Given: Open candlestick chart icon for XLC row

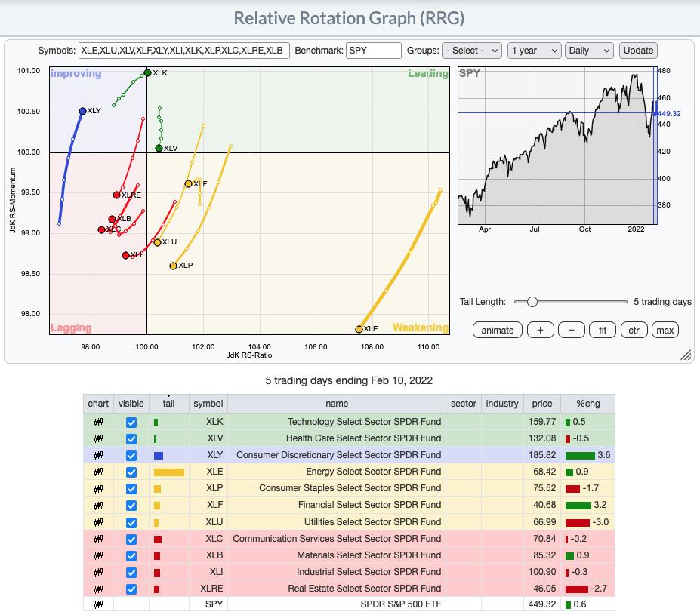Looking at the screenshot, I should pos(98,539).
